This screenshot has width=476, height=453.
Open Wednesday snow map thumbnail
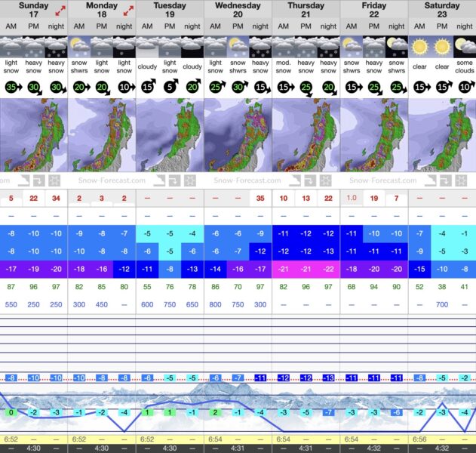[238, 135]
